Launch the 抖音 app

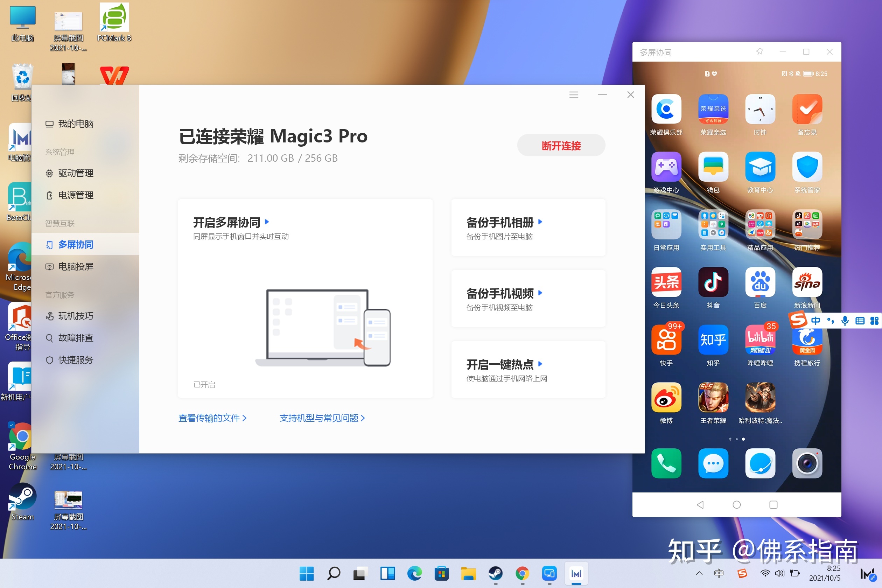click(x=713, y=282)
